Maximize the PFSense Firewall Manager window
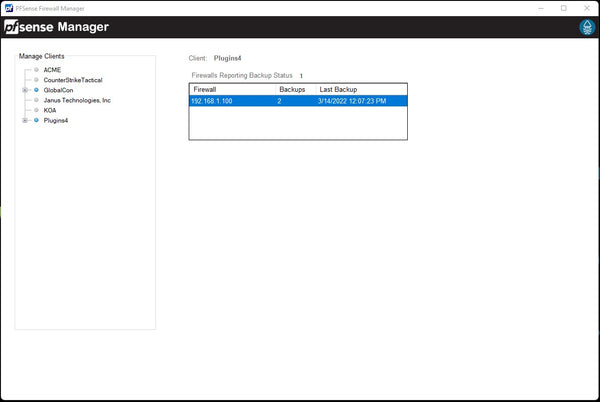The image size is (600, 402). [x=563, y=7]
